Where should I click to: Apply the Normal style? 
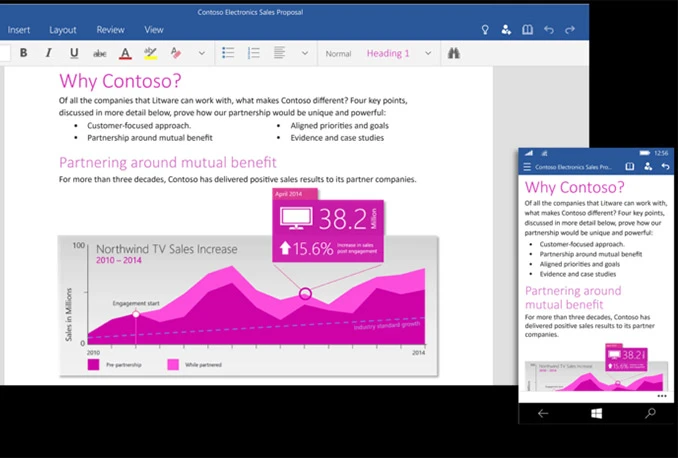click(338, 54)
